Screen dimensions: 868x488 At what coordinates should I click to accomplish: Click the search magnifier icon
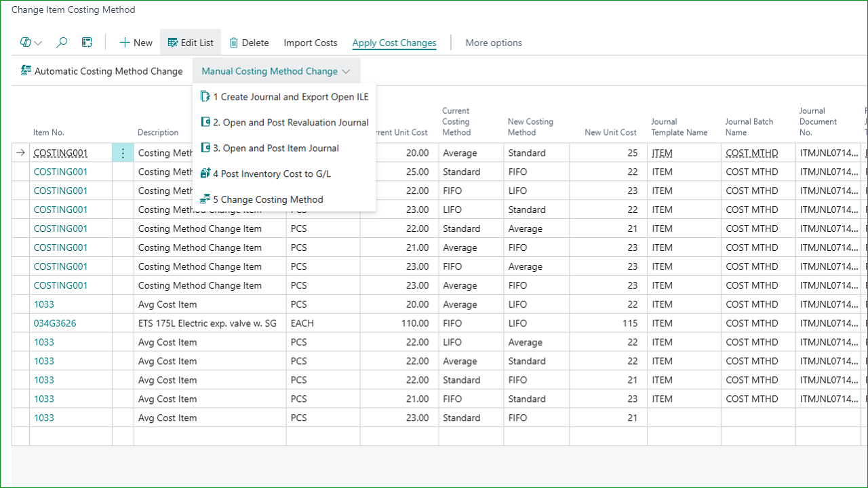pyautogui.click(x=62, y=43)
